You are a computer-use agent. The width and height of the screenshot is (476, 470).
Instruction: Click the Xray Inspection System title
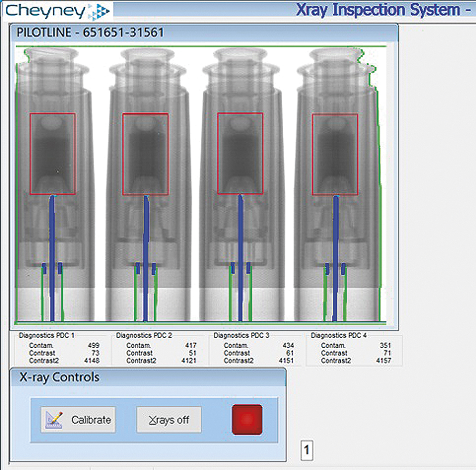click(383, 10)
